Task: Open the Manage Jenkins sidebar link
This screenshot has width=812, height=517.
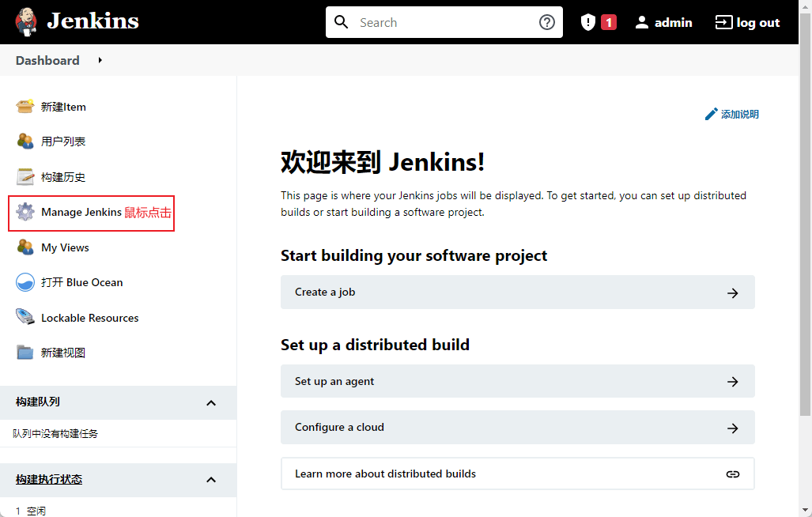Action: coord(81,212)
